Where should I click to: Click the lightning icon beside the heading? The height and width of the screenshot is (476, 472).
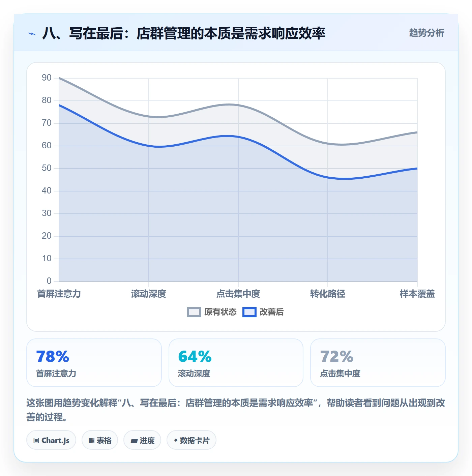(32, 34)
